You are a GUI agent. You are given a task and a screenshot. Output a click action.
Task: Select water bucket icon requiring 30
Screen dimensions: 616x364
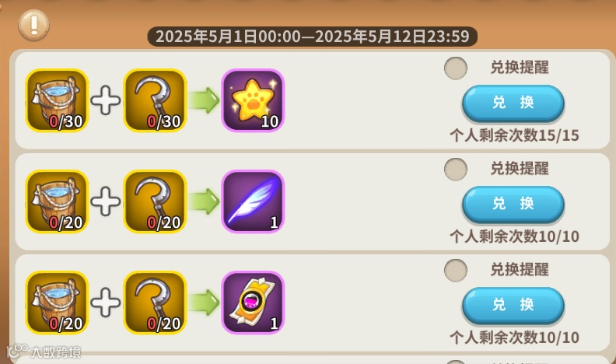click(57, 100)
